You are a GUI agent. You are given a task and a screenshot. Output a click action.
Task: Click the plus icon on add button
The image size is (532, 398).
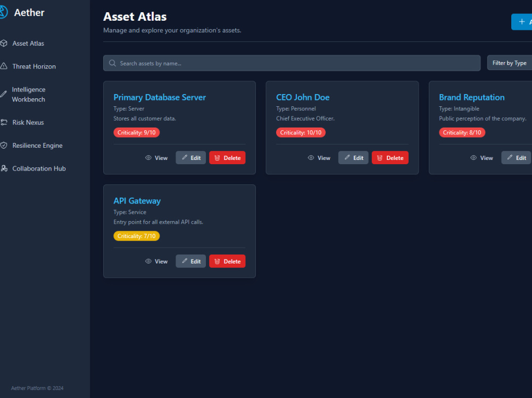point(522,22)
